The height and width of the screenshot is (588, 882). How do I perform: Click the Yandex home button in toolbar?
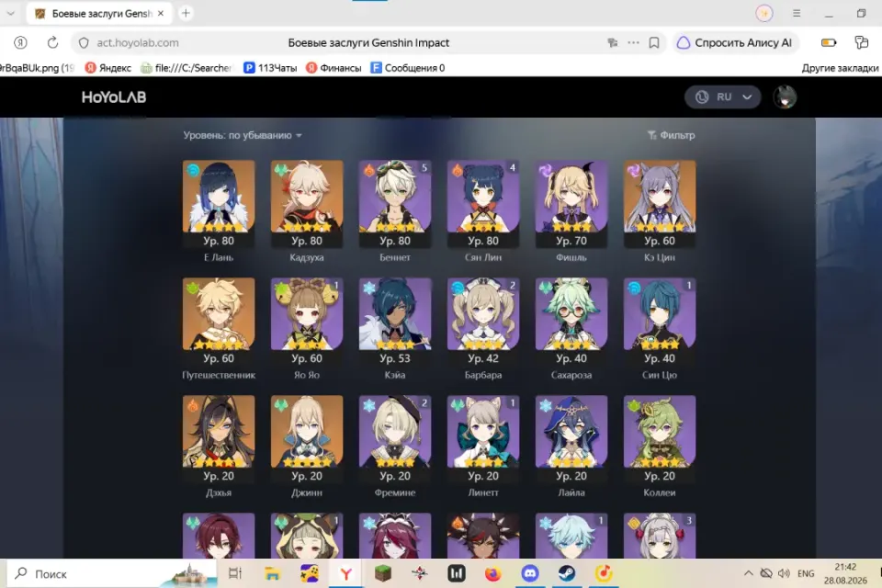click(x=20, y=42)
